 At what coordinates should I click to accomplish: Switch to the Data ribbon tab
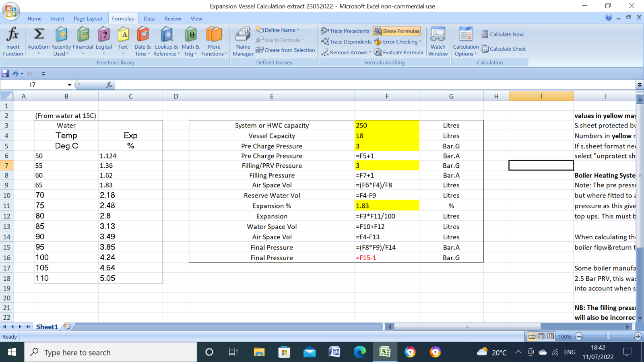149,19
